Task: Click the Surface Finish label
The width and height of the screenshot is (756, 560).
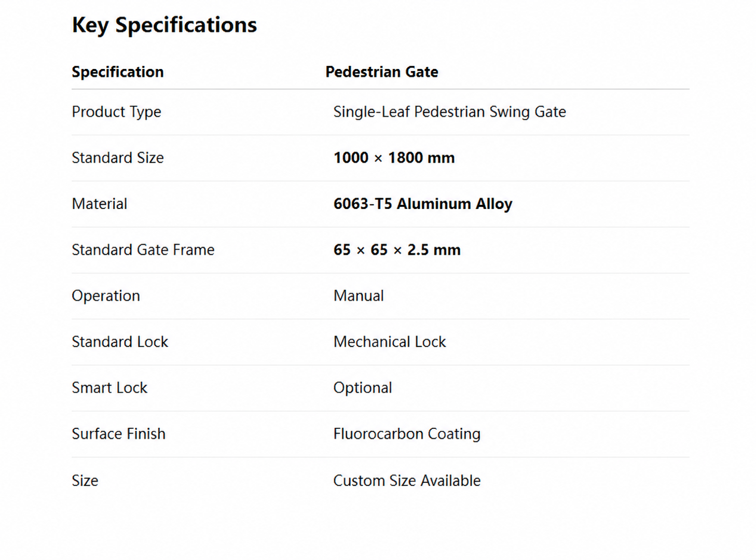Action: [x=119, y=434]
